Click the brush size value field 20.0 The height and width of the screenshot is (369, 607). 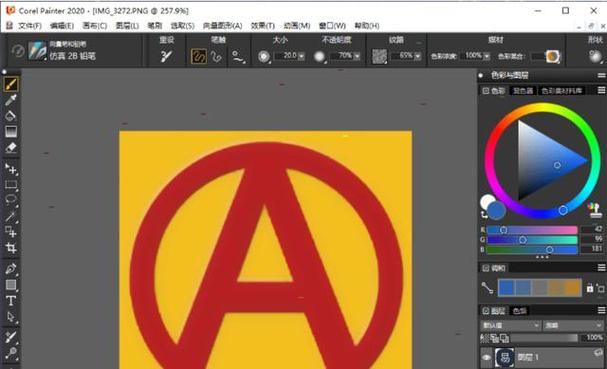point(286,56)
